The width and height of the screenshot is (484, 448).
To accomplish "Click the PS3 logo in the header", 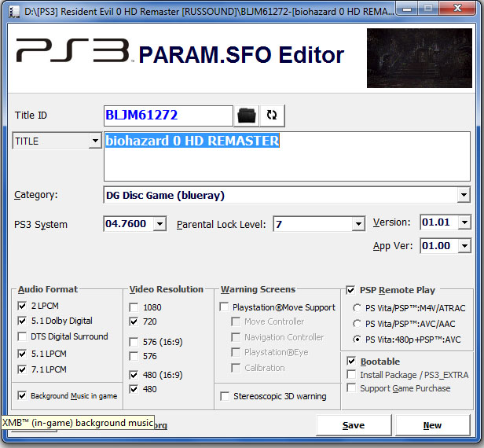I will click(72, 53).
